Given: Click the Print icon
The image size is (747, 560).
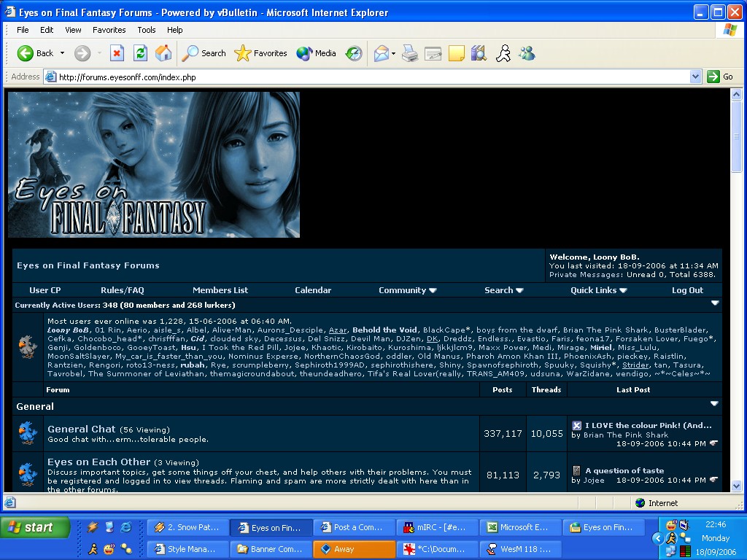Looking at the screenshot, I should pyautogui.click(x=410, y=53).
